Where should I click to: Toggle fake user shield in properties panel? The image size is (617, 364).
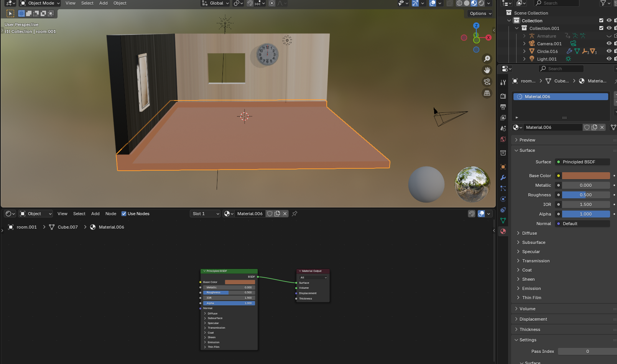[587, 127]
